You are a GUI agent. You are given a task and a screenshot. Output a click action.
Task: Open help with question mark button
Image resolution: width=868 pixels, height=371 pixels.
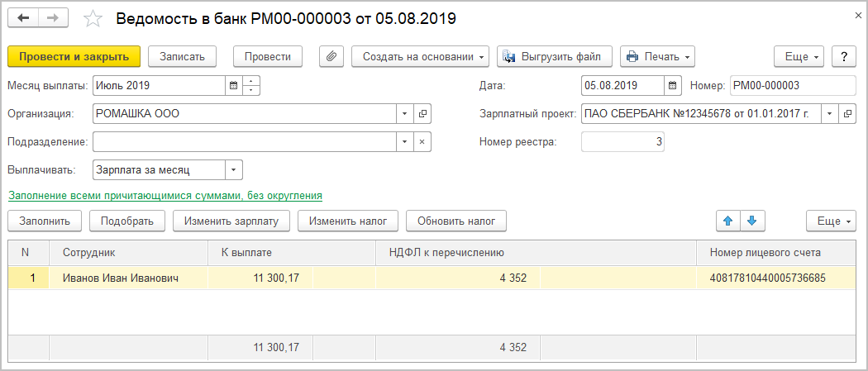[843, 56]
